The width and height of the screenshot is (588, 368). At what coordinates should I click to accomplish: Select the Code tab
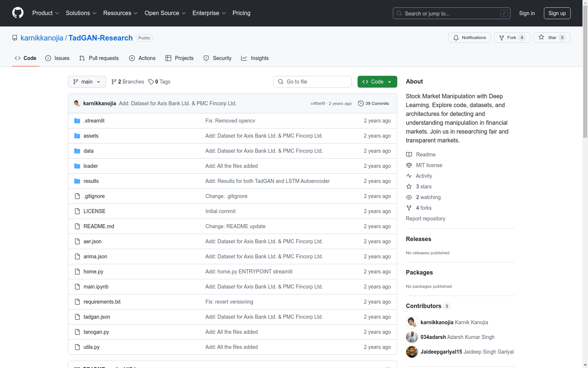(x=26, y=58)
